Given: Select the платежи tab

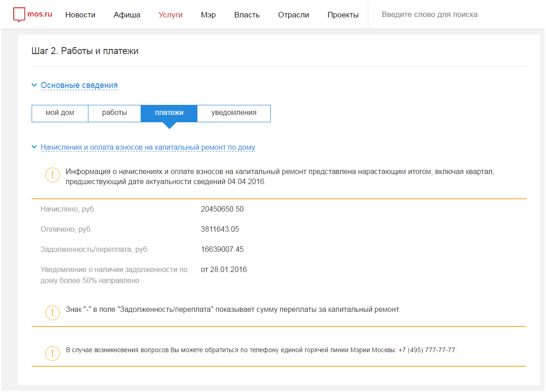Looking at the screenshot, I should pyautogui.click(x=169, y=113).
